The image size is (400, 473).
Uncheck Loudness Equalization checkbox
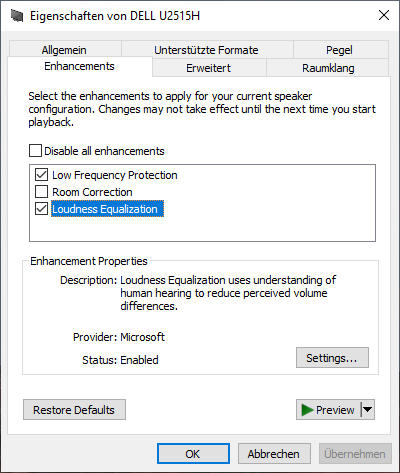pos(41,209)
